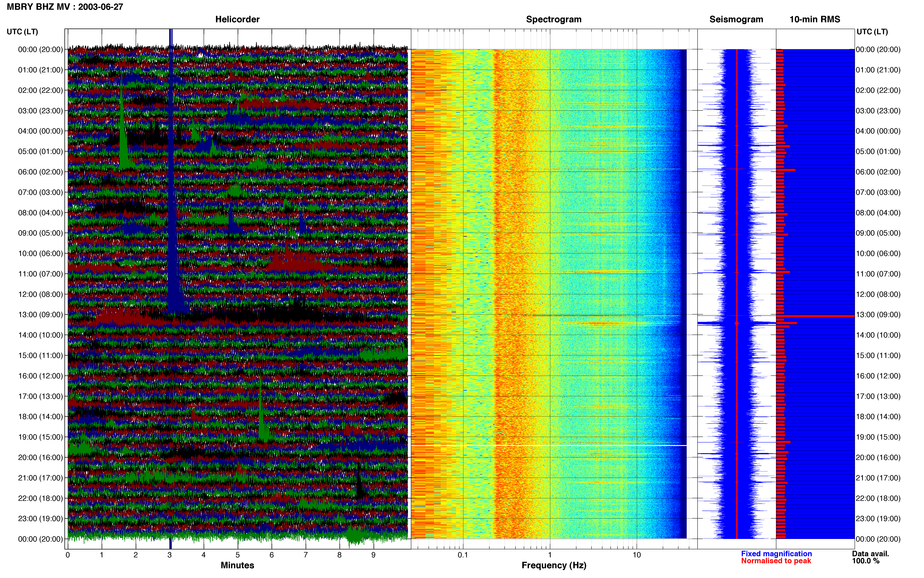Image resolution: width=924 pixels, height=578 pixels.
Task: Click 07:00 (03:00) on the RMS panel time axis
Action: point(878,192)
